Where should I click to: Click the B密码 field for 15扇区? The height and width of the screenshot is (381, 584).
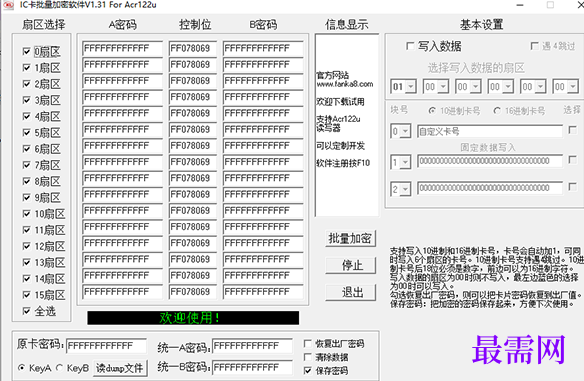[263, 292]
